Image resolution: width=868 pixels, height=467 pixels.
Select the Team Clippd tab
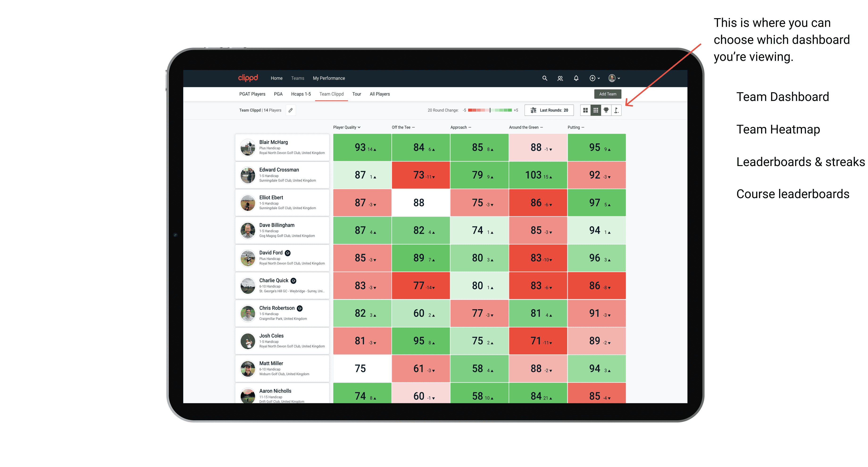pos(331,94)
